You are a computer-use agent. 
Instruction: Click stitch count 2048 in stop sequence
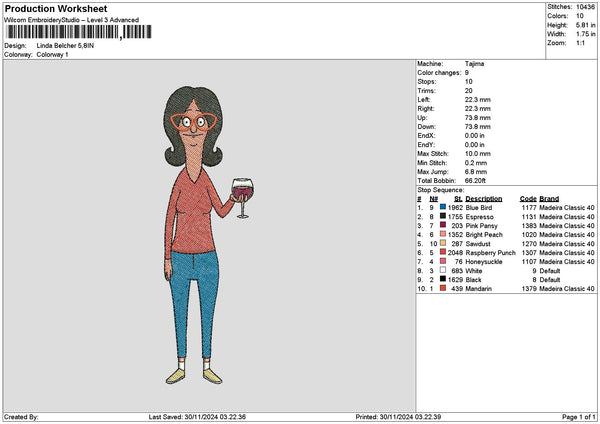click(x=455, y=253)
